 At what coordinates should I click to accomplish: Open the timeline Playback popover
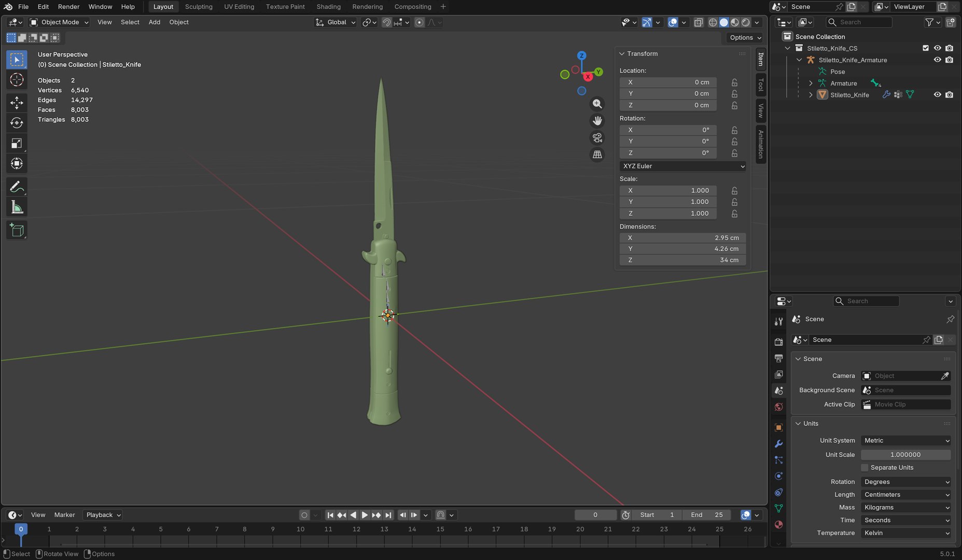tap(103, 515)
